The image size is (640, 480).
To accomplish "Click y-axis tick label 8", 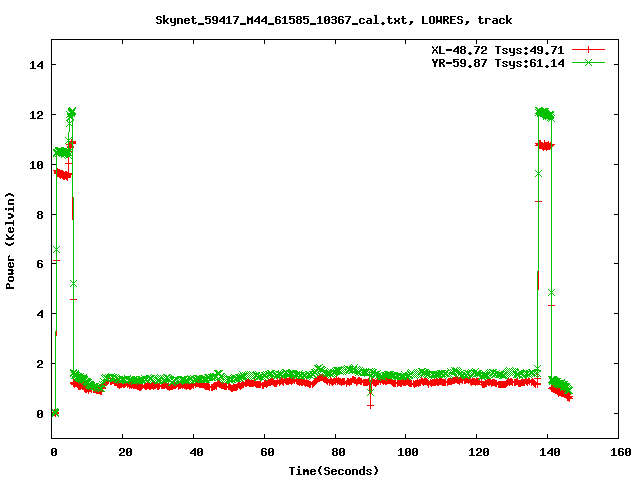I will [x=40, y=215].
